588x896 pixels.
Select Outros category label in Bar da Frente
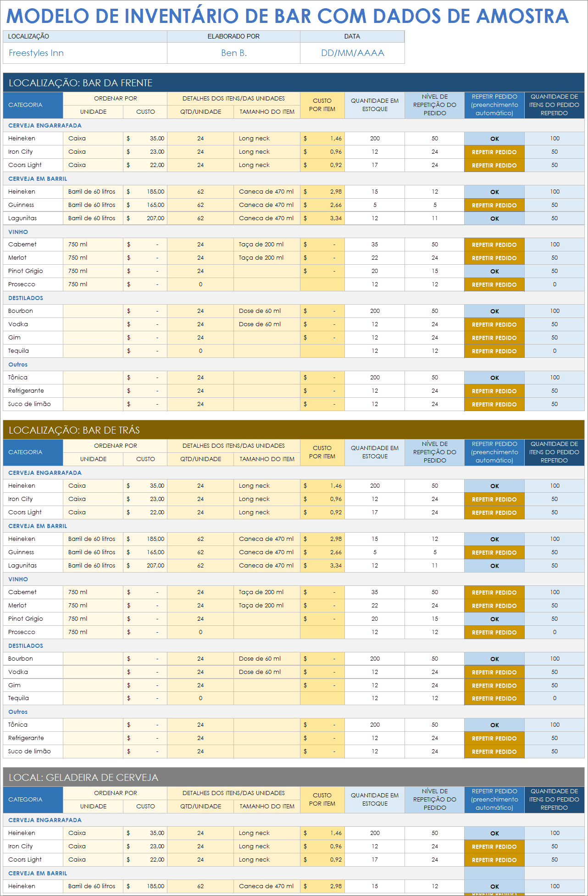tap(18, 365)
